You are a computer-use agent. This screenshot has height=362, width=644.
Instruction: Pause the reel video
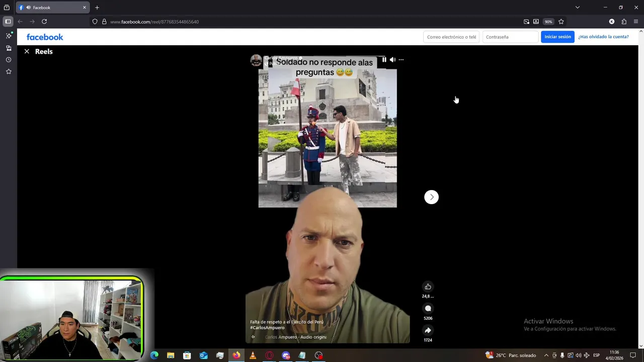tap(384, 60)
